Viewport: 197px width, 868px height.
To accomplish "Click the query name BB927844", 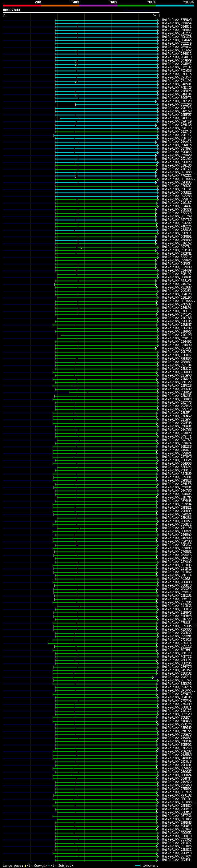I will (x=11, y=10).
